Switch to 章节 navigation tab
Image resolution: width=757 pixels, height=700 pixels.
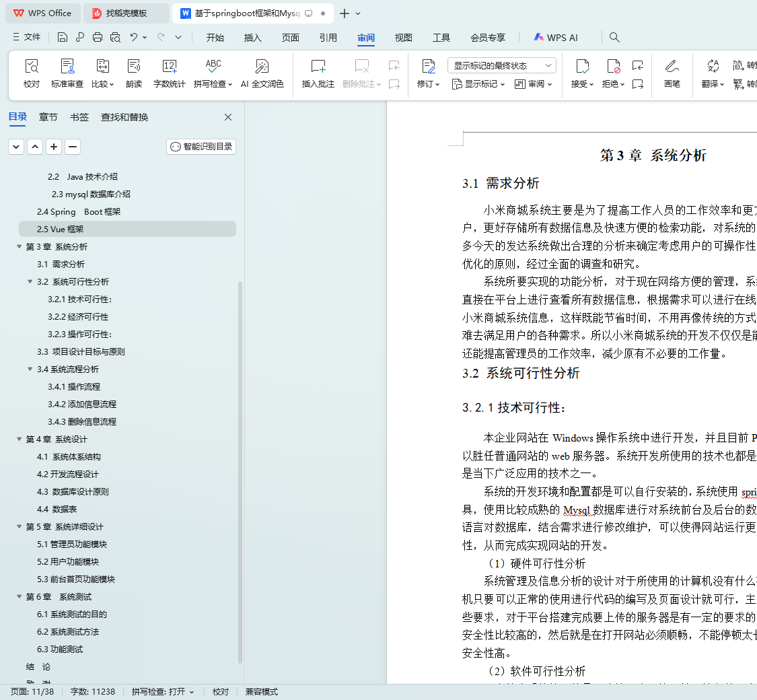(x=48, y=117)
